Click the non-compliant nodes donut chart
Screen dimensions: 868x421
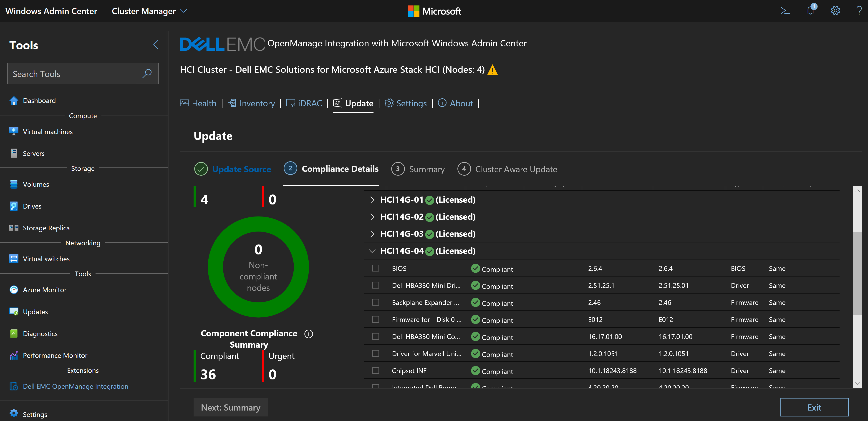click(x=258, y=267)
